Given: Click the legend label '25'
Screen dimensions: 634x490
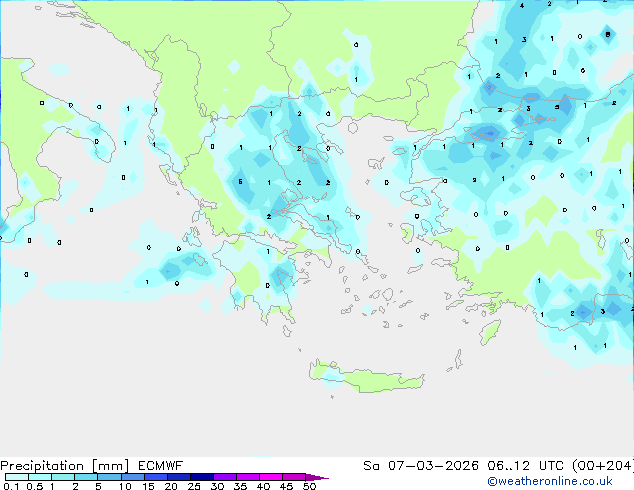Looking at the screenshot, I should [194, 486].
